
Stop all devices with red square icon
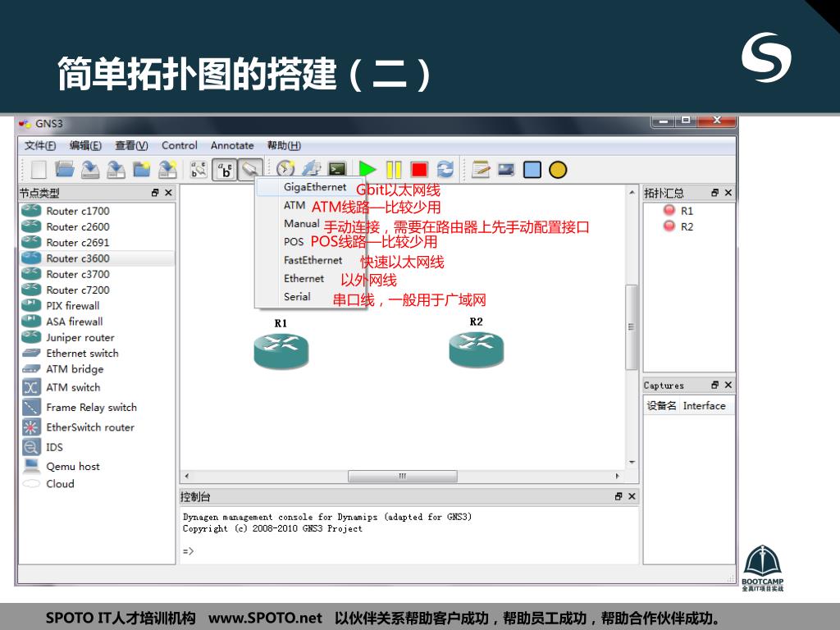419,169
